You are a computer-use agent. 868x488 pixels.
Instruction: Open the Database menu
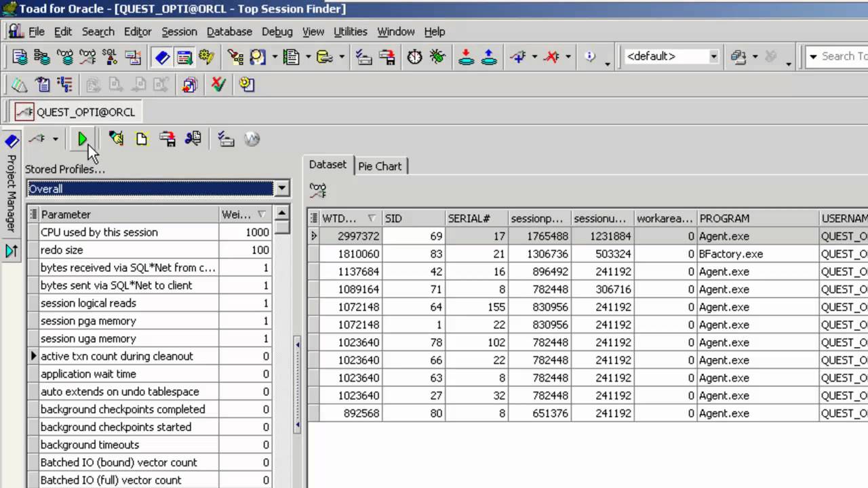click(x=229, y=31)
